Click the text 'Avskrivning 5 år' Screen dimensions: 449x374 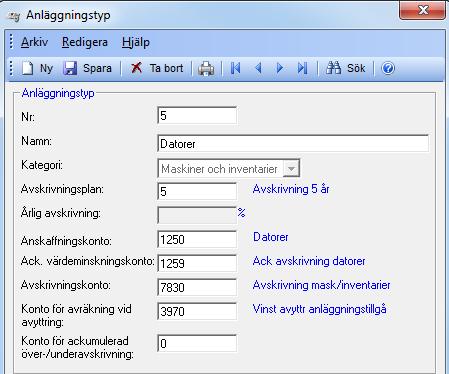click(291, 189)
